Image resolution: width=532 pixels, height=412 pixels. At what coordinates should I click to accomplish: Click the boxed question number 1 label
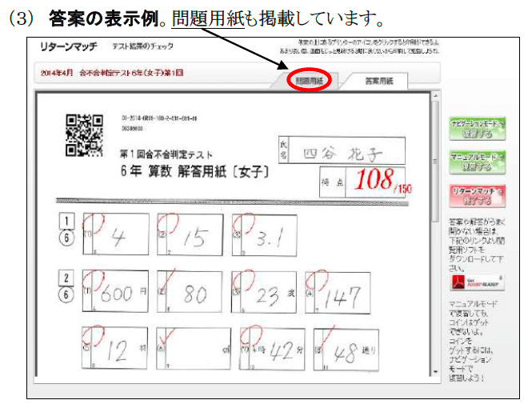pyautogui.click(x=66, y=222)
